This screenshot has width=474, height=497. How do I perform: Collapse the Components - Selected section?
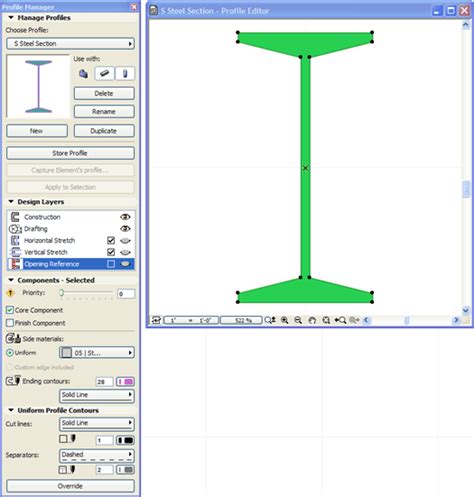(11, 280)
